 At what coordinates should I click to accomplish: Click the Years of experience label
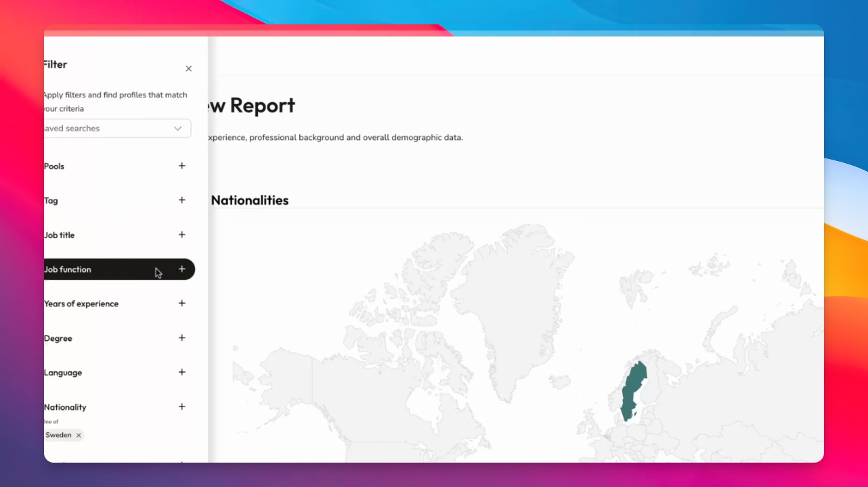(x=81, y=304)
